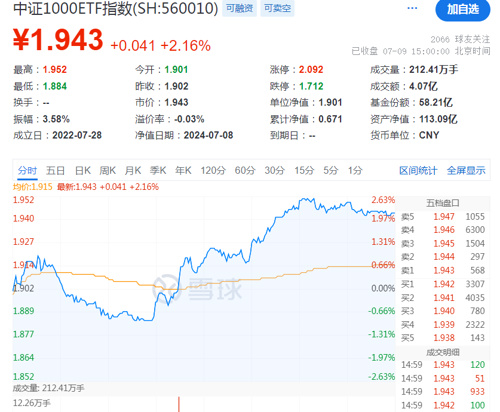Click the 卖4 row at 1.946
The width and height of the screenshot is (500, 412).
click(x=443, y=230)
